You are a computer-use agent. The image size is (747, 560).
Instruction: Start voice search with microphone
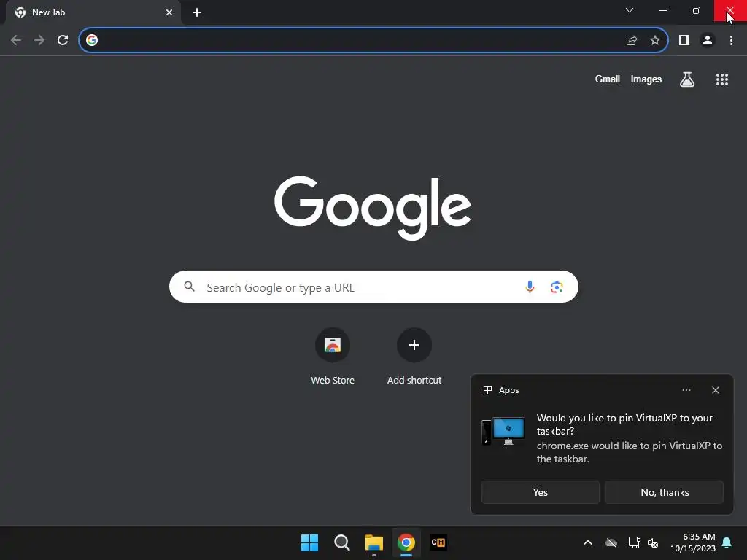530,287
